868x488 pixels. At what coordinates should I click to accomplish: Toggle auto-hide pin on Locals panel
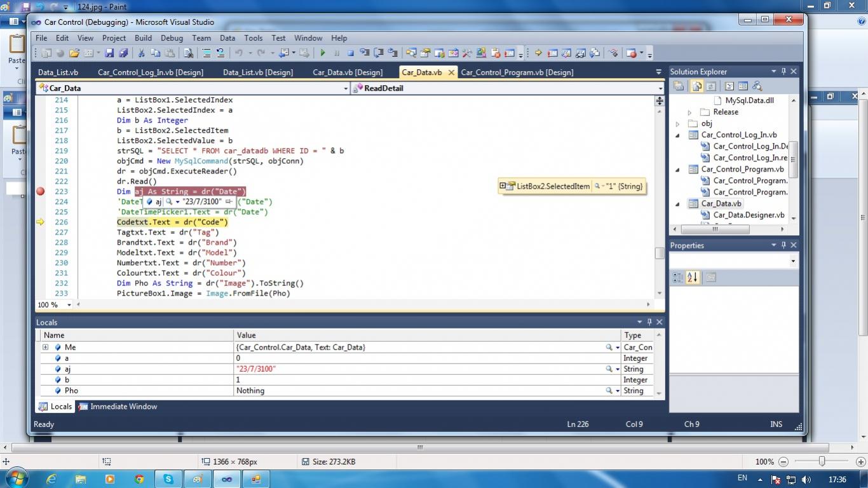tap(649, 322)
